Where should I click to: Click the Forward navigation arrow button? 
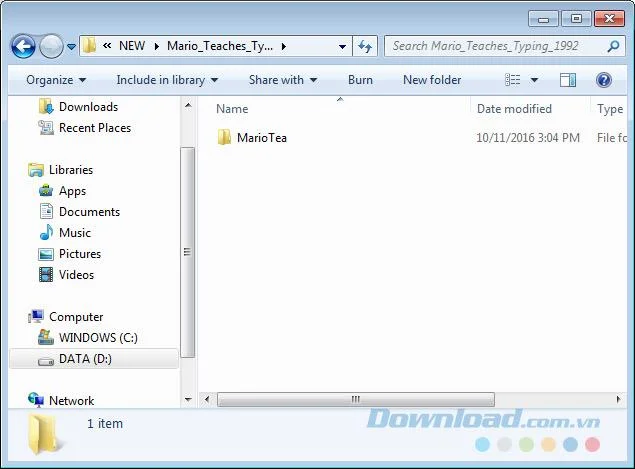[51, 47]
